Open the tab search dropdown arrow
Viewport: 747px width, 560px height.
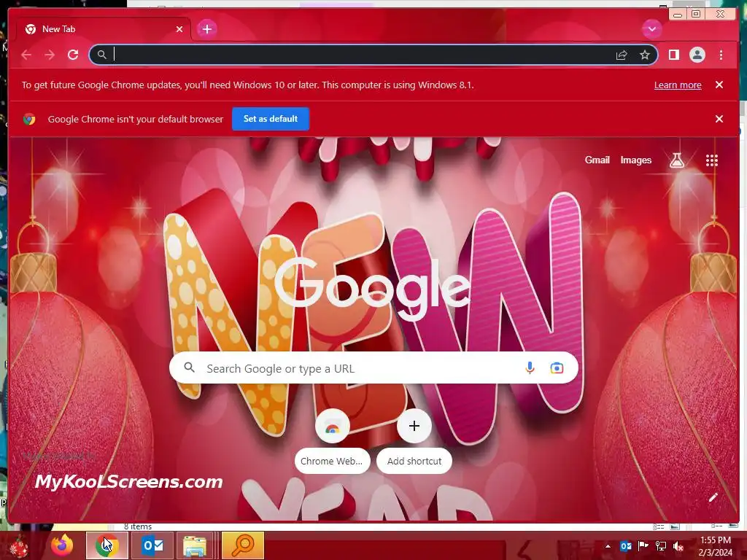(x=651, y=29)
